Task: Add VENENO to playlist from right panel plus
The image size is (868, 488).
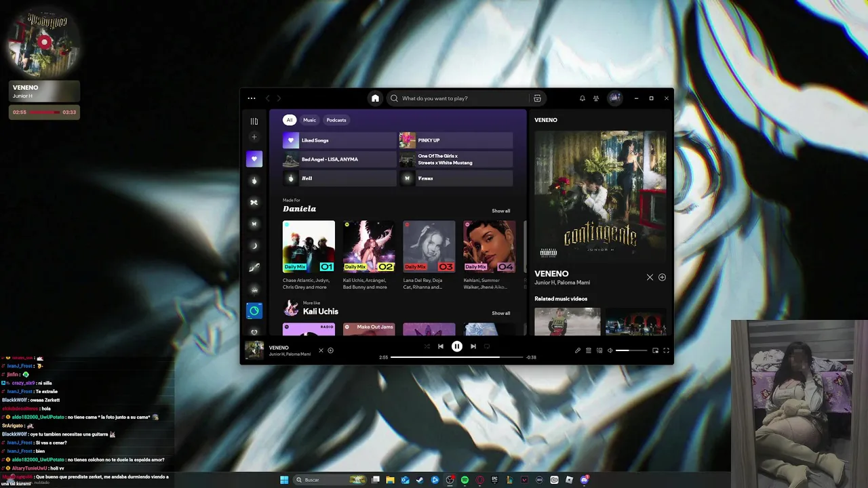Action: click(x=662, y=277)
